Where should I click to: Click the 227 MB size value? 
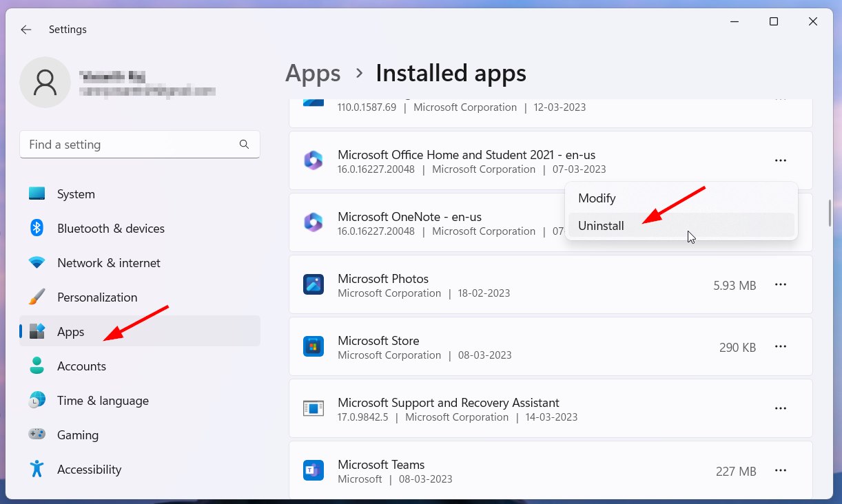736,472
